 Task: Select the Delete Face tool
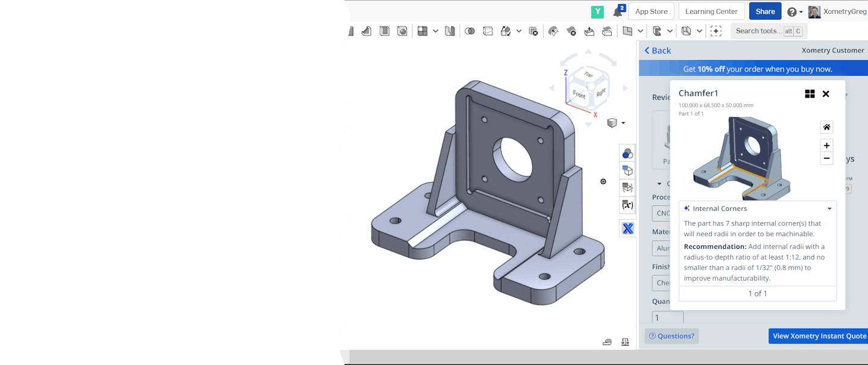pos(571,31)
